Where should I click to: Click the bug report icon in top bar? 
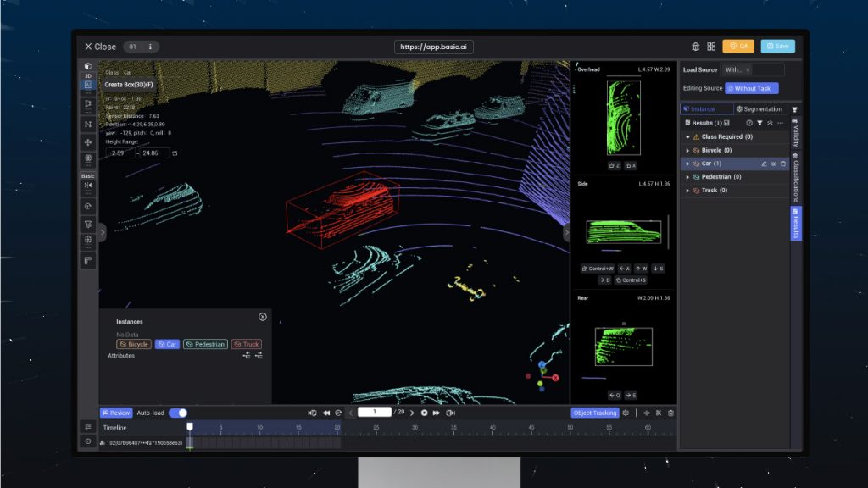tap(695, 47)
